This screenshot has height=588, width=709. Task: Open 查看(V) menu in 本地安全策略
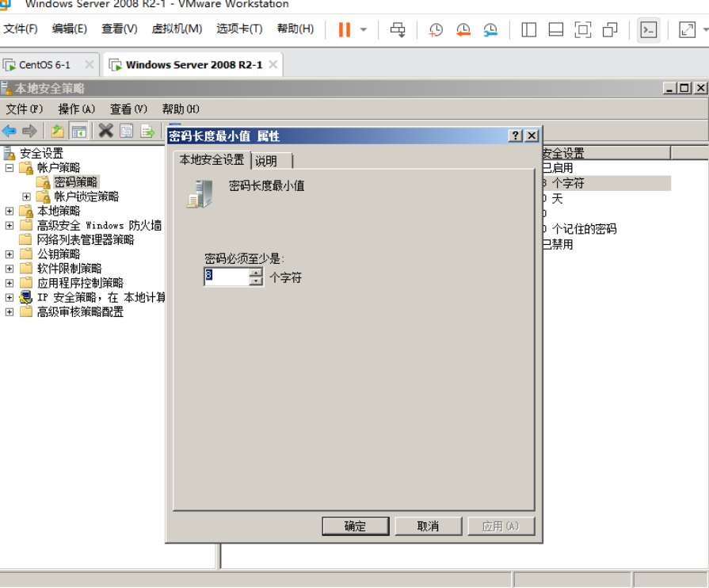tap(128, 109)
